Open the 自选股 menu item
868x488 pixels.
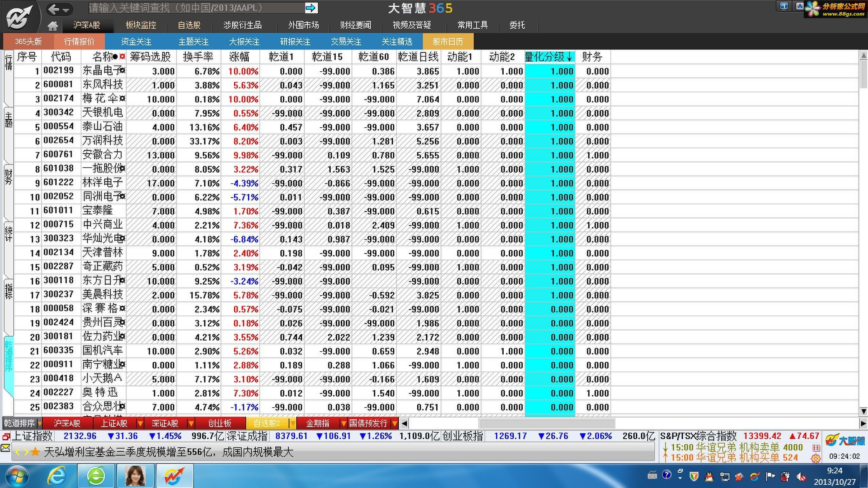[189, 25]
